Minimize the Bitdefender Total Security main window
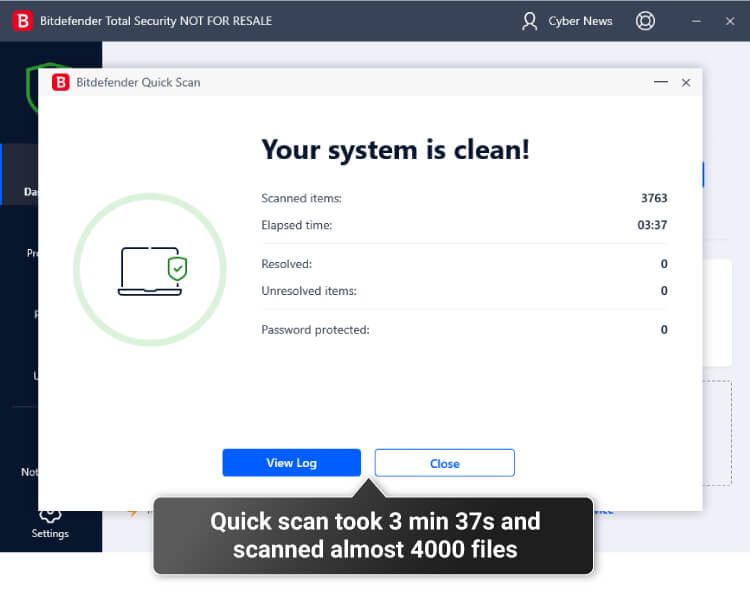Viewport: 750px width, 591px height. click(696, 21)
